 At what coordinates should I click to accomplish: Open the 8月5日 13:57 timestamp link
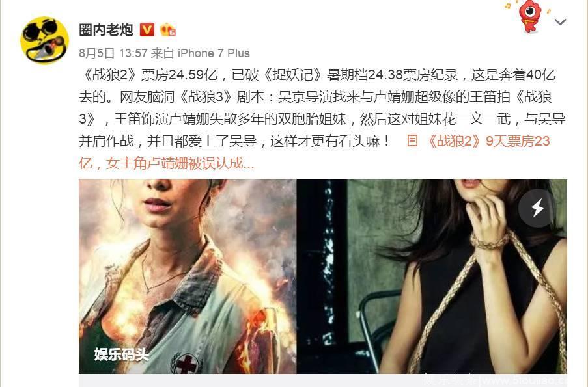coord(113,53)
